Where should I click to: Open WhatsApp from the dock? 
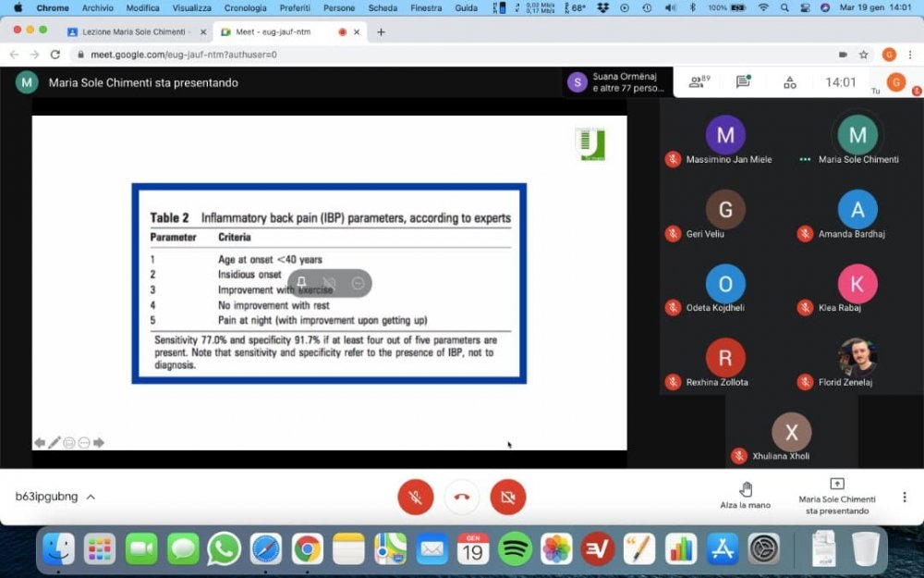(x=224, y=549)
